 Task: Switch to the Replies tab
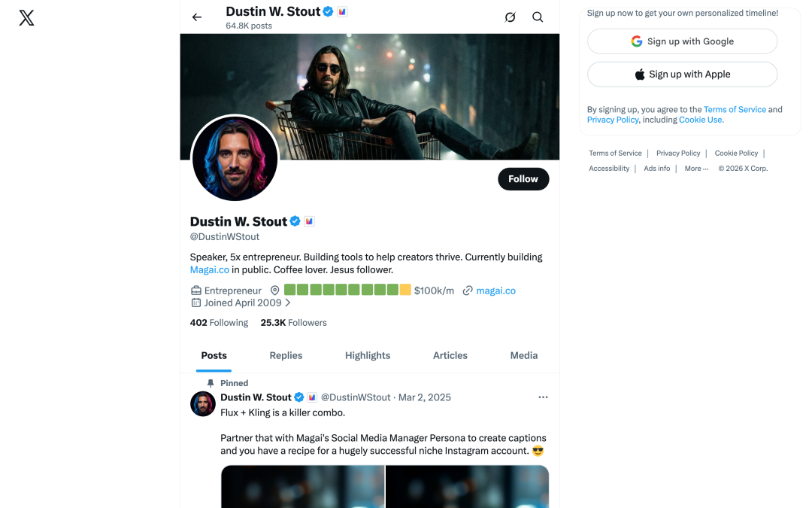(286, 355)
